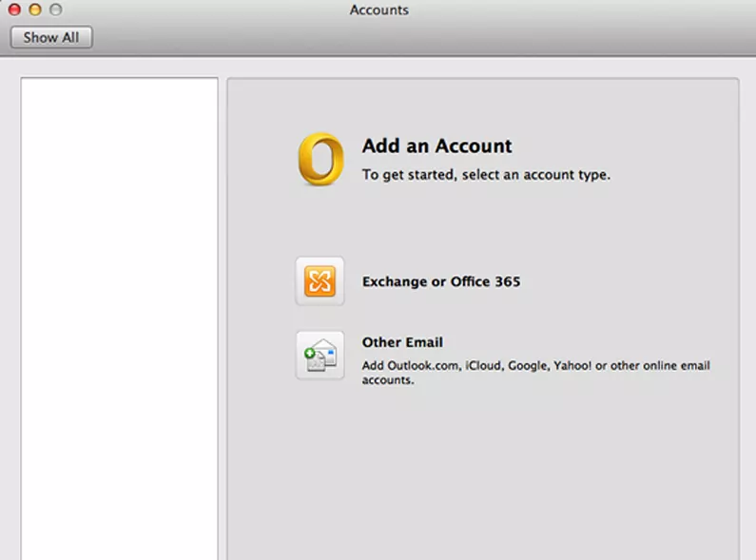Click the "Accounts" window title
Viewport: 756px width, 560px height.
(379, 10)
